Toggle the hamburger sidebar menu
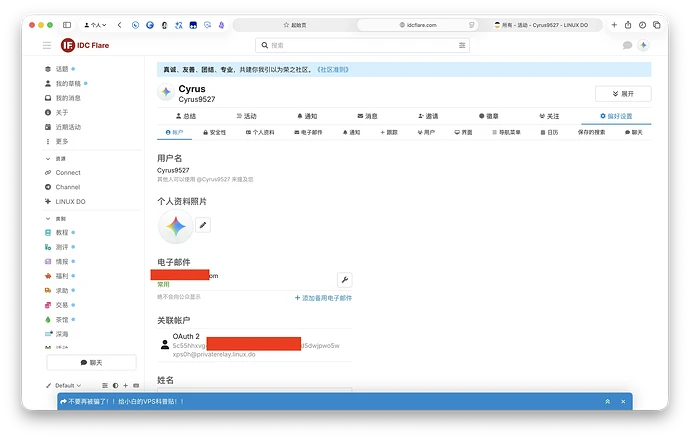This screenshot has width=690, height=438. [47, 45]
